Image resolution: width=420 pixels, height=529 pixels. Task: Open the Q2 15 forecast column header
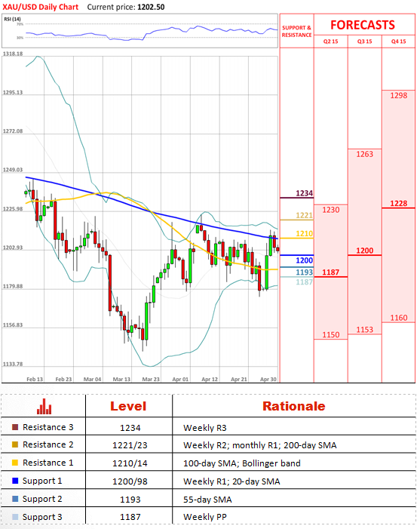tap(331, 42)
